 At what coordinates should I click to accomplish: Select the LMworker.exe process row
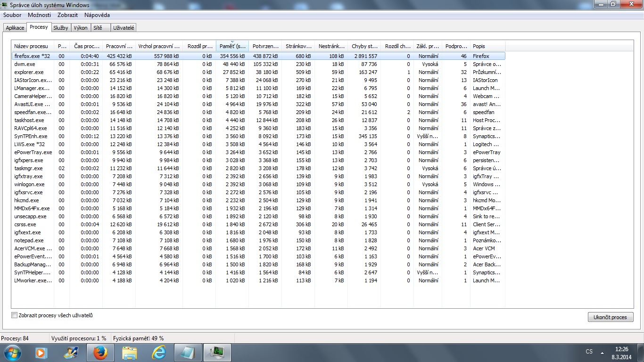[258, 280]
